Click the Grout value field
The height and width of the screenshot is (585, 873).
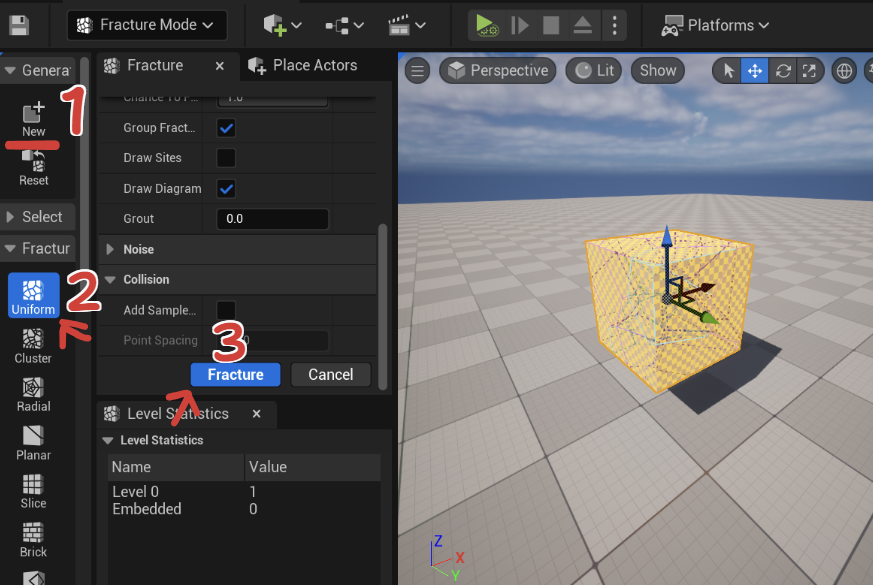[x=272, y=219]
